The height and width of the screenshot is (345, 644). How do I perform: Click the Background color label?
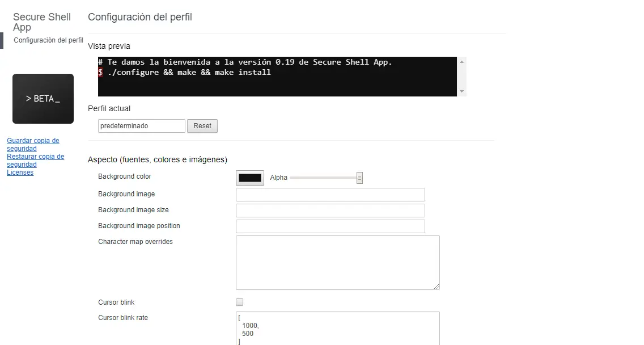click(x=125, y=176)
